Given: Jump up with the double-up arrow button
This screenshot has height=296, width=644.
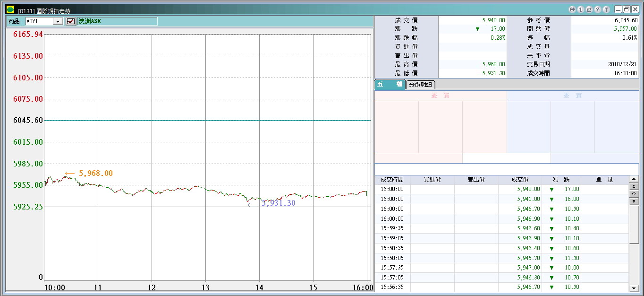Looking at the screenshot, I should [x=634, y=186].
